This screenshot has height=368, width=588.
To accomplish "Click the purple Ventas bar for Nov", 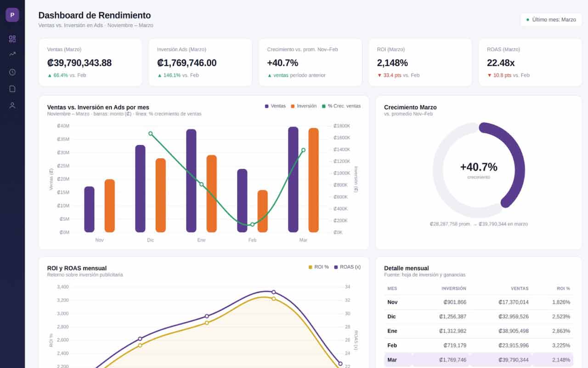I will click(89, 209).
